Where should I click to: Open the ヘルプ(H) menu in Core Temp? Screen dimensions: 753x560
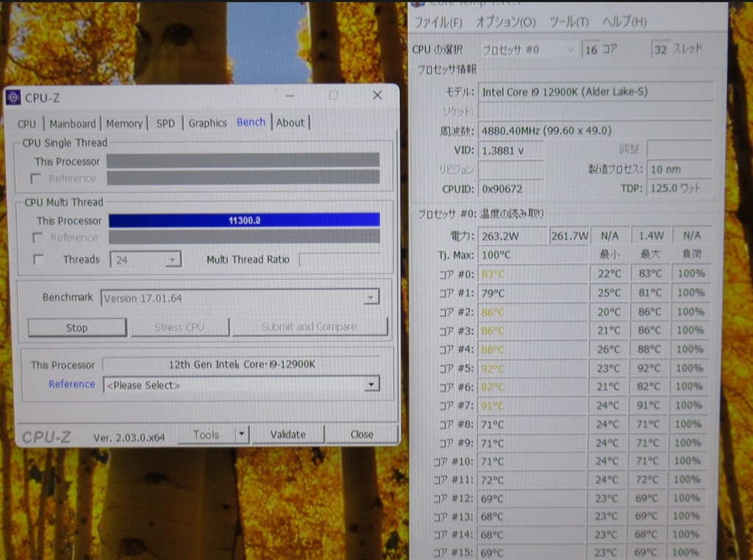(x=625, y=21)
